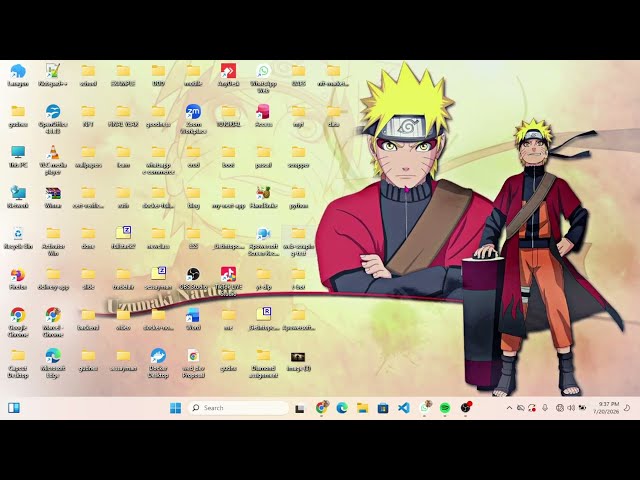Open the Apowersoft Screen Recorder shortcut
640x480 pixels.
click(263, 241)
